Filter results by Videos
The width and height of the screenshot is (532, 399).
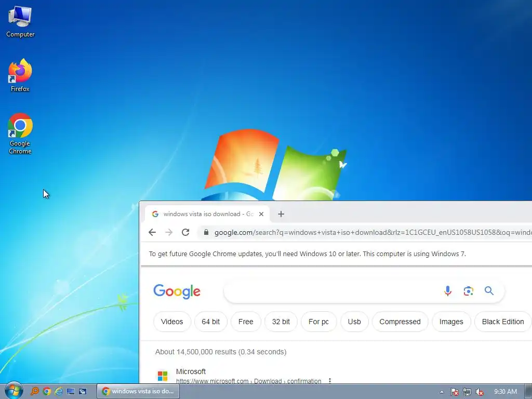(x=172, y=322)
